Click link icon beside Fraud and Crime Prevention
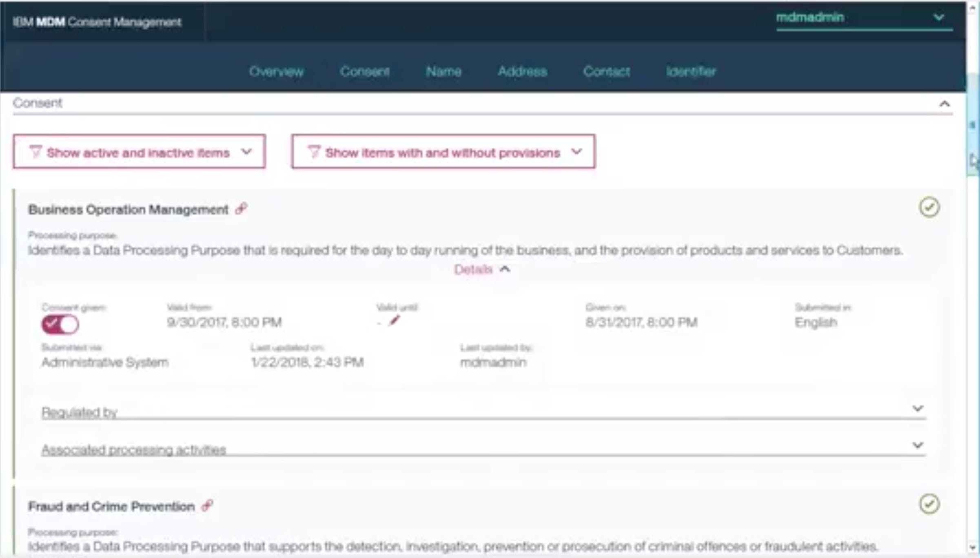The height and width of the screenshot is (558, 980). pyautogui.click(x=208, y=505)
